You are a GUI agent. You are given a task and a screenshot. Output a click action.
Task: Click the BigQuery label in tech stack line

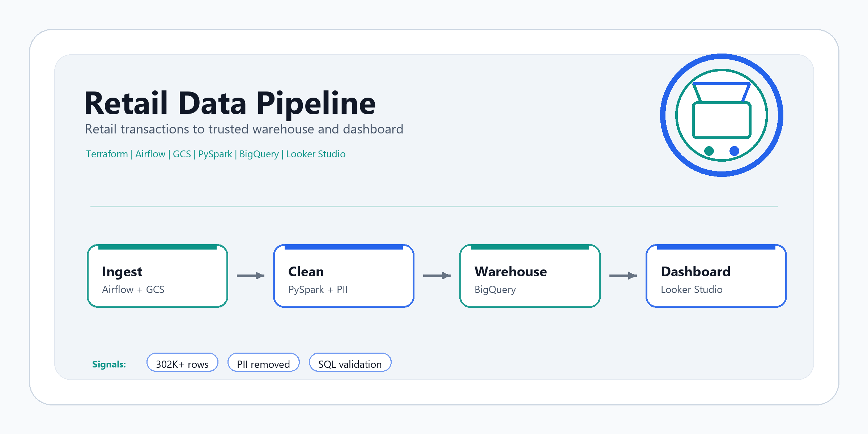(259, 154)
